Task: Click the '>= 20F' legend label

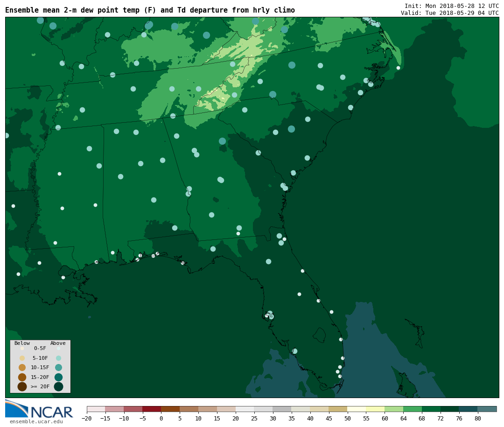Action: pyautogui.click(x=40, y=386)
